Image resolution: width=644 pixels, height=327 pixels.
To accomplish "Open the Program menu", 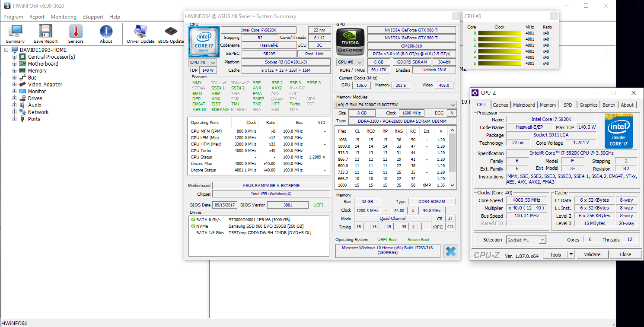I will (13, 17).
